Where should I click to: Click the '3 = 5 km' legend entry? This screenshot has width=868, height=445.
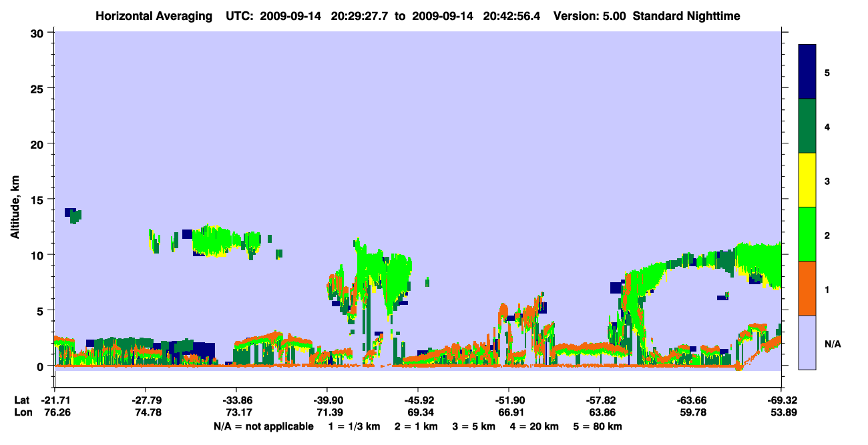[x=473, y=426]
